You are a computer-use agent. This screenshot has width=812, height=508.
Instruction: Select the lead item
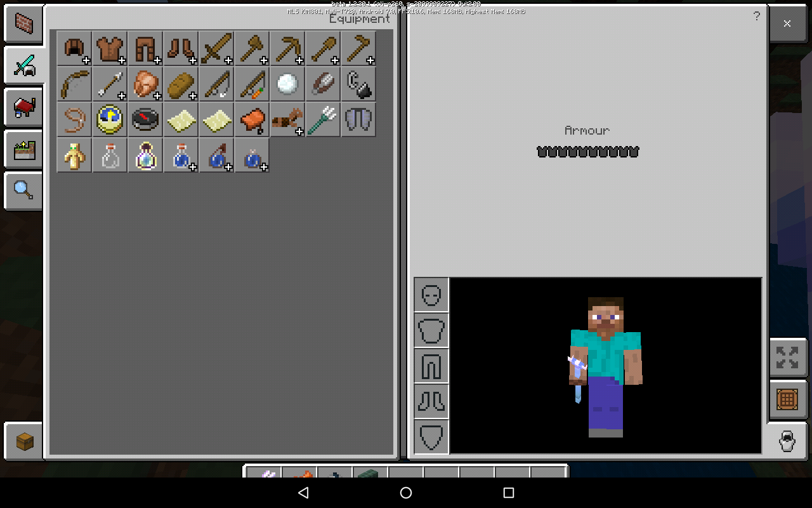74,119
